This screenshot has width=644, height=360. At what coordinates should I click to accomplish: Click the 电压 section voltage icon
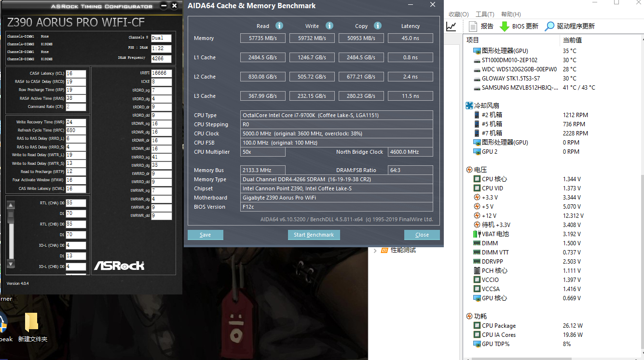click(469, 170)
